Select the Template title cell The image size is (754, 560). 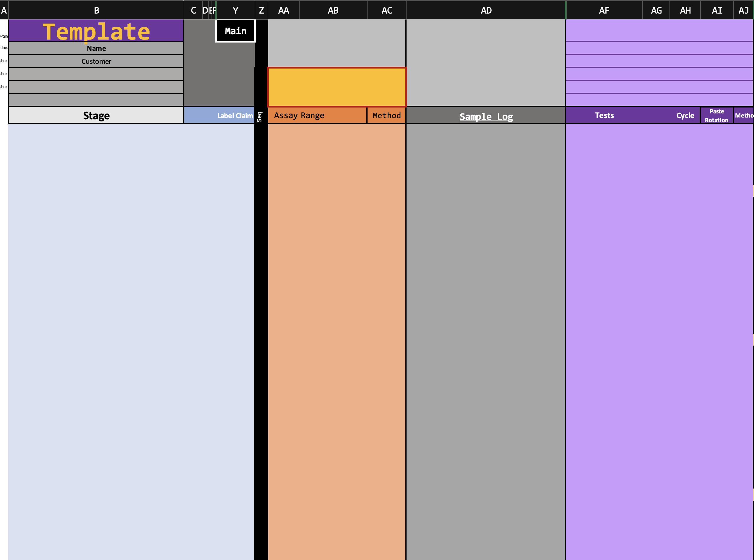point(96,31)
